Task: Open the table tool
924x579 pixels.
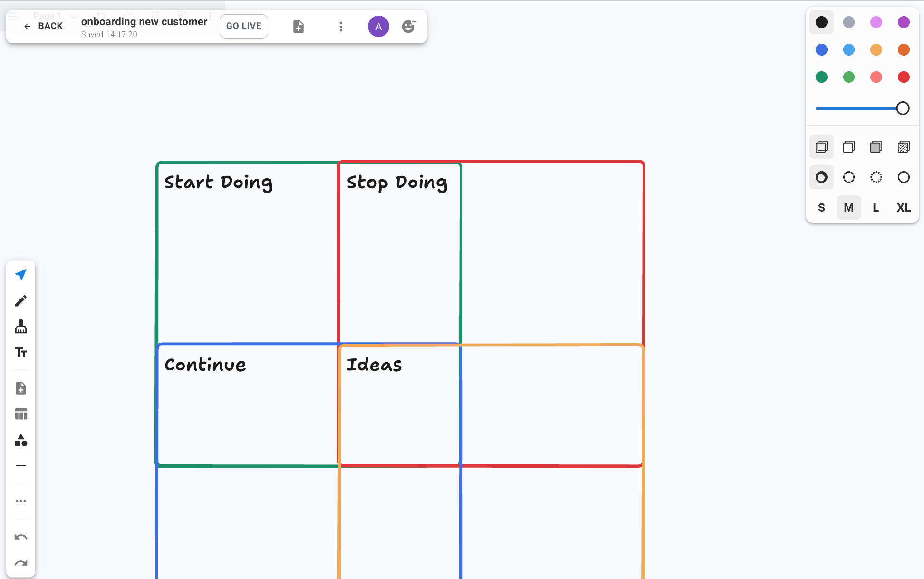Action: point(21,414)
